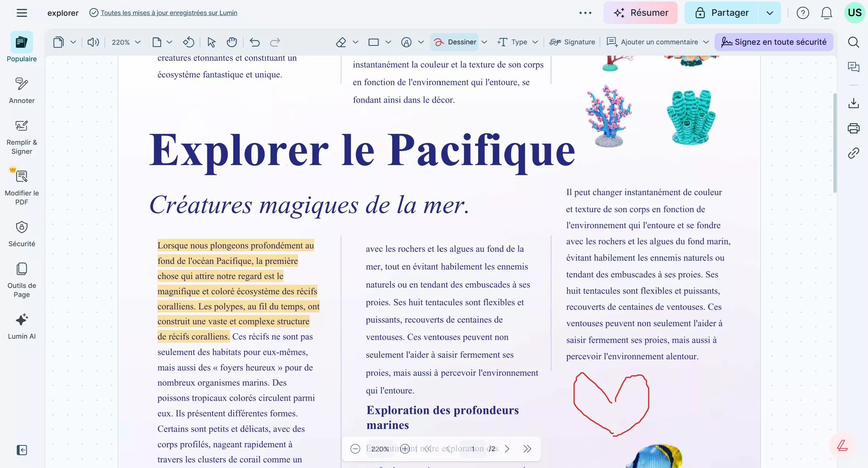Click the 220% zoom field in bottom bar
The height and width of the screenshot is (468, 868).
pyautogui.click(x=380, y=449)
